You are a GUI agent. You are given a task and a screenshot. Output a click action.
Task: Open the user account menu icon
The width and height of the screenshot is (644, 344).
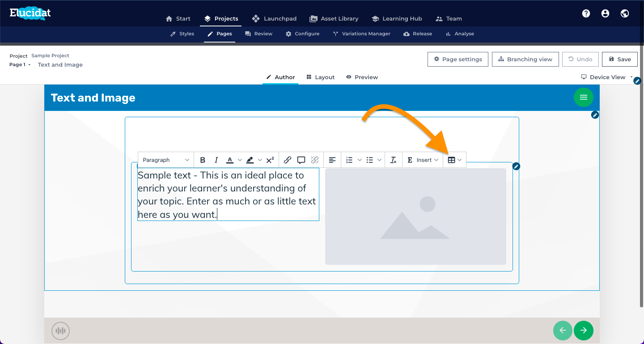[x=606, y=13]
